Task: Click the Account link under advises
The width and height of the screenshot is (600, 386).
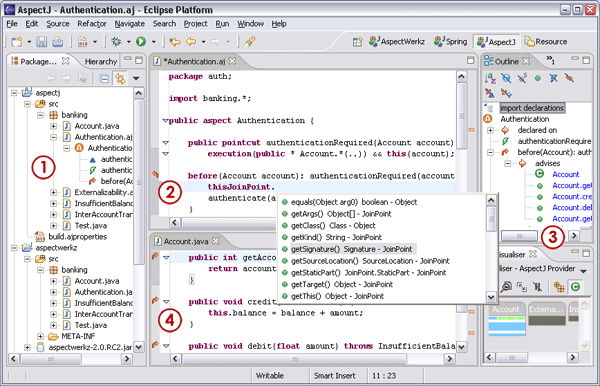Action: coord(566,174)
